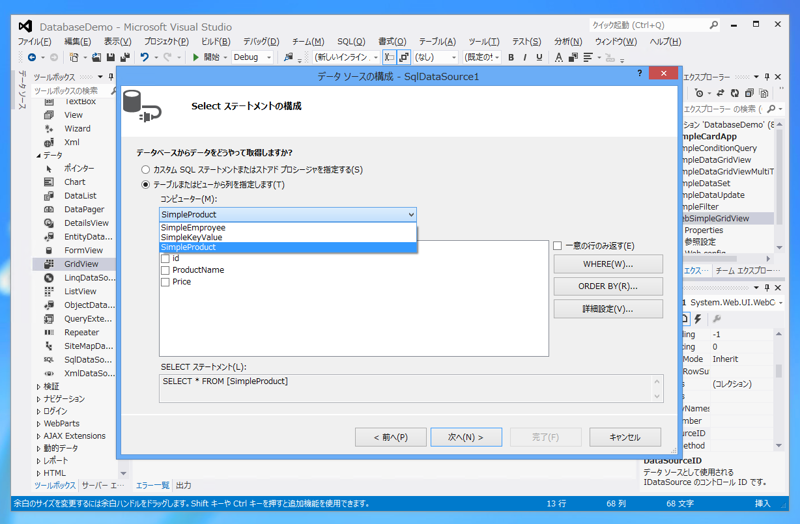Open the table name combo box SimpleProduct
800x524 pixels.
point(288,214)
